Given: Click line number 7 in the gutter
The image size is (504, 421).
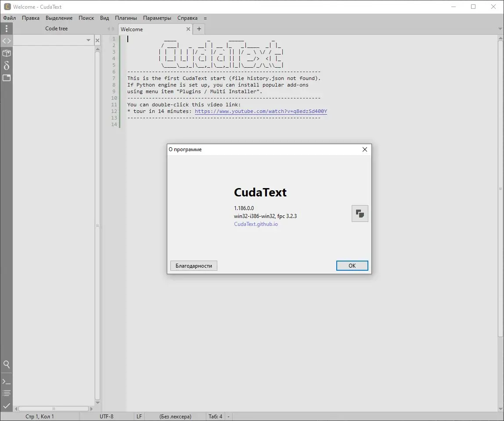Looking at the screenshot, I should (x=114, y=78).
